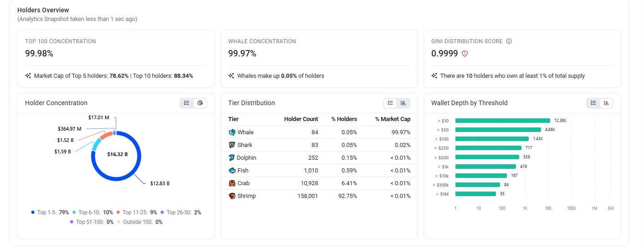Click the Top 51-100 legend item

coord(92,222)
